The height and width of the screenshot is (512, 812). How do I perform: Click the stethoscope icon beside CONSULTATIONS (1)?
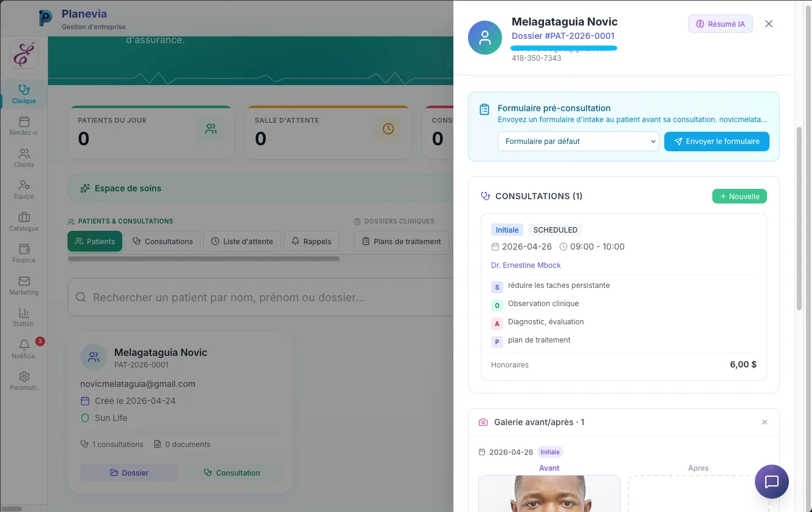click(486, 196)
